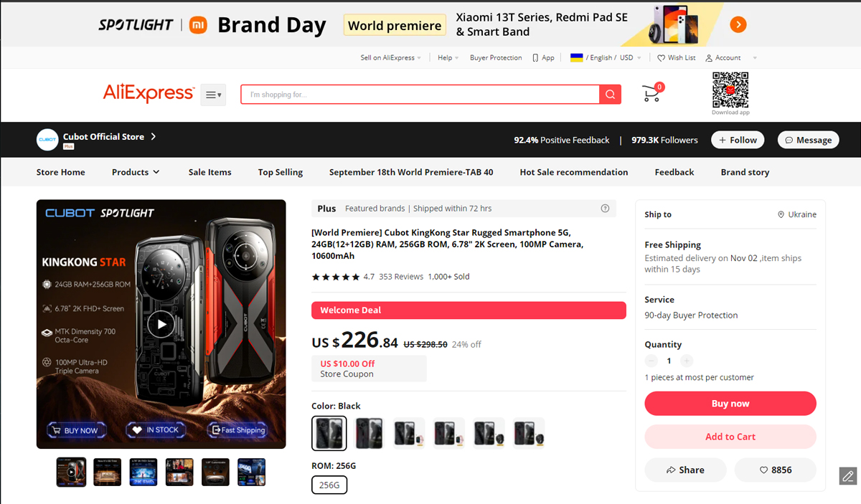Click the help question mark icon

pos(605,209)
